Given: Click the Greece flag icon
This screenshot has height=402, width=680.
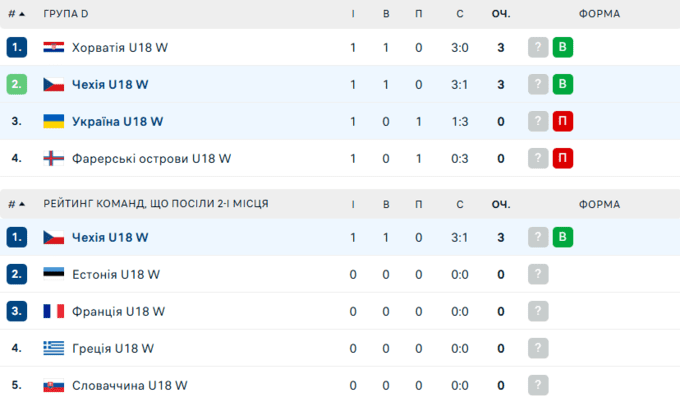Looking at the screenshot, I should point(53,348).
